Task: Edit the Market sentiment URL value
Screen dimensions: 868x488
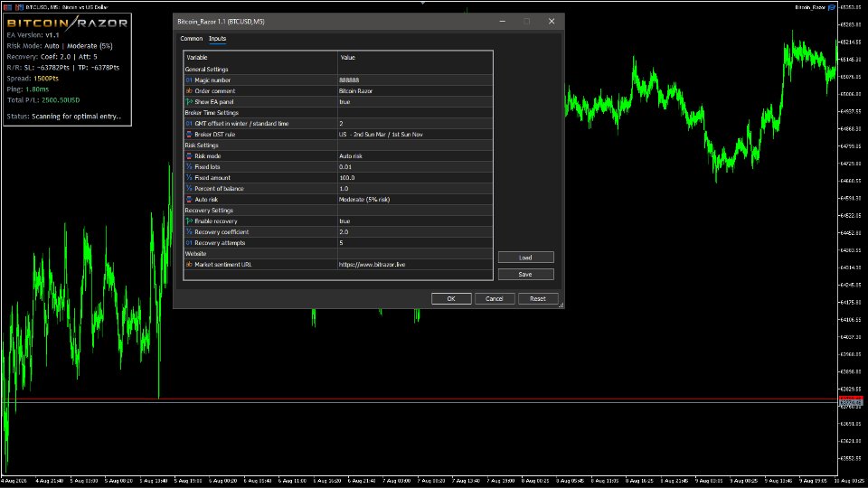Action: point(415,265)
